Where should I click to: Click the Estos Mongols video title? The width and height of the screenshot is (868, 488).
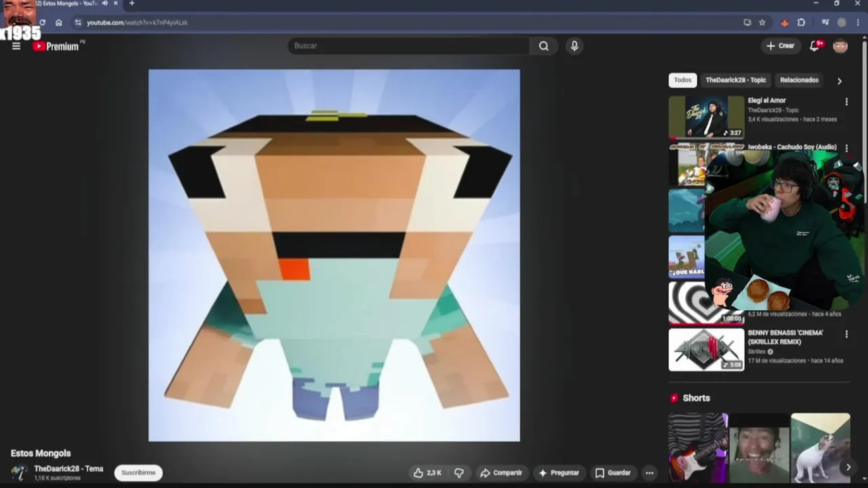(x=41, y=453)
